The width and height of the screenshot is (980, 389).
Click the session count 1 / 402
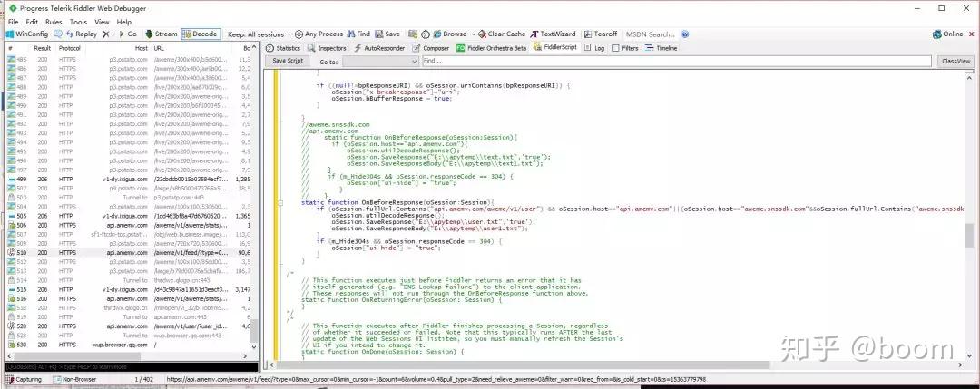click(144, 379)
